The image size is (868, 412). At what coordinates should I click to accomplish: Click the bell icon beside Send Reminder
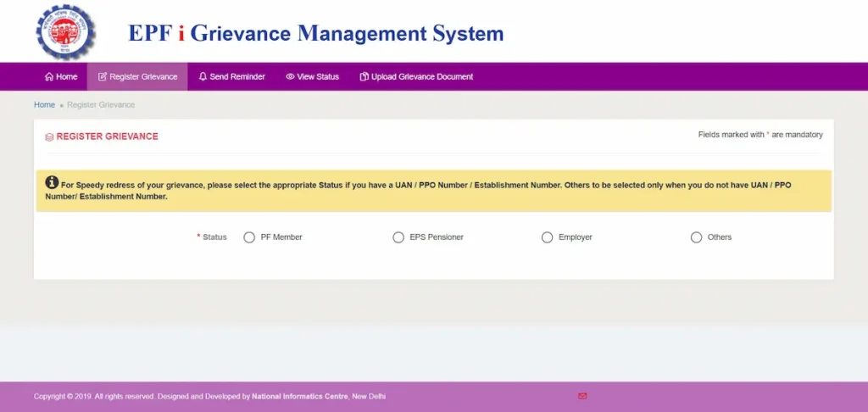[x=203, y=76]
